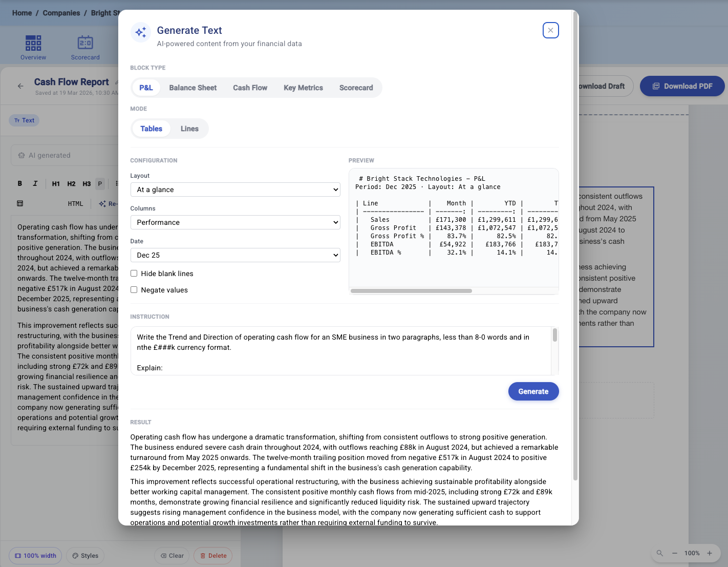
Task: Click the instruction box vertical scrollbar
Action: (x=555, y=335)
